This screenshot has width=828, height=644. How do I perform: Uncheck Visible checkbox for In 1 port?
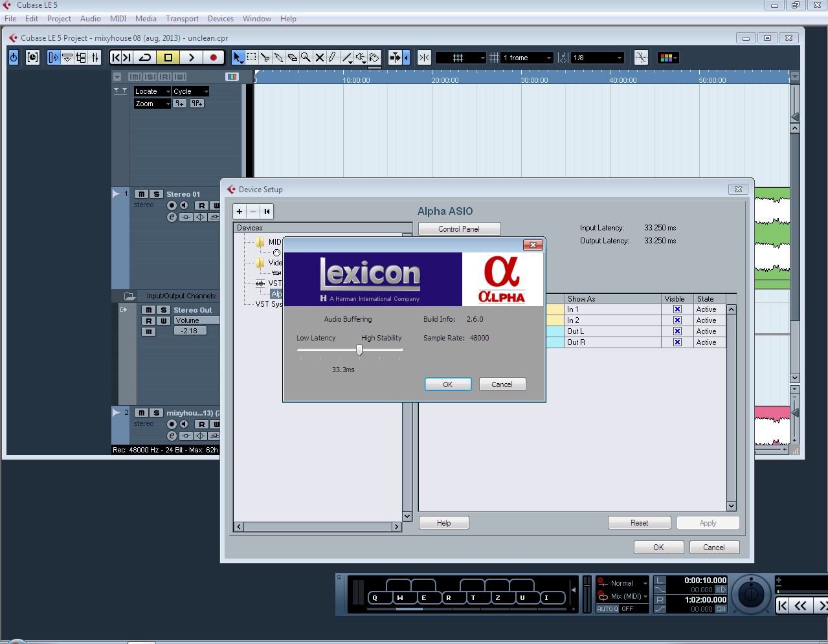coord(677,309)
